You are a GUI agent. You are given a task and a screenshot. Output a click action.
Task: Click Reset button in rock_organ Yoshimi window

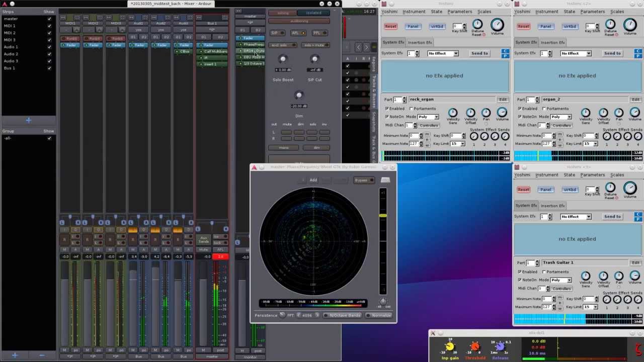coord(390,26)
